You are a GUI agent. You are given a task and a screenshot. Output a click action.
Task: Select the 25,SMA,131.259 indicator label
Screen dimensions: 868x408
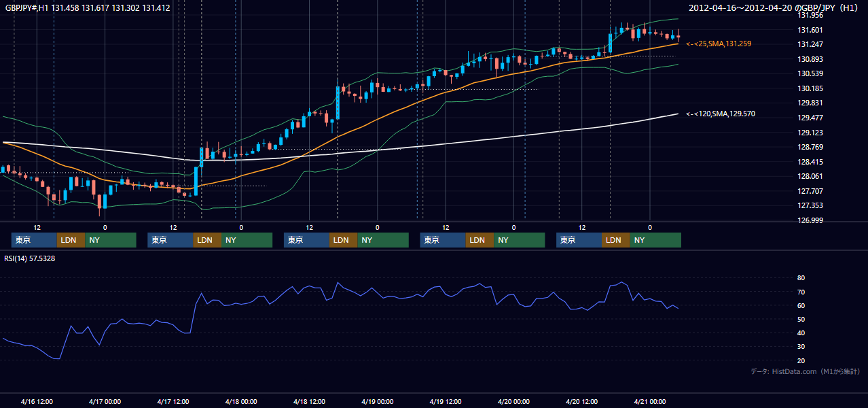click(719, 44)
